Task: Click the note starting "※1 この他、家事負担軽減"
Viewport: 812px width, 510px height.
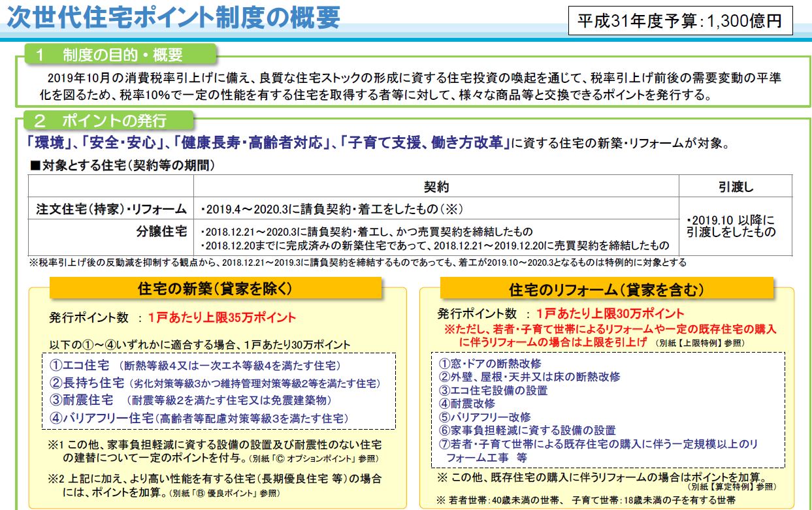Action: (215, 451)
